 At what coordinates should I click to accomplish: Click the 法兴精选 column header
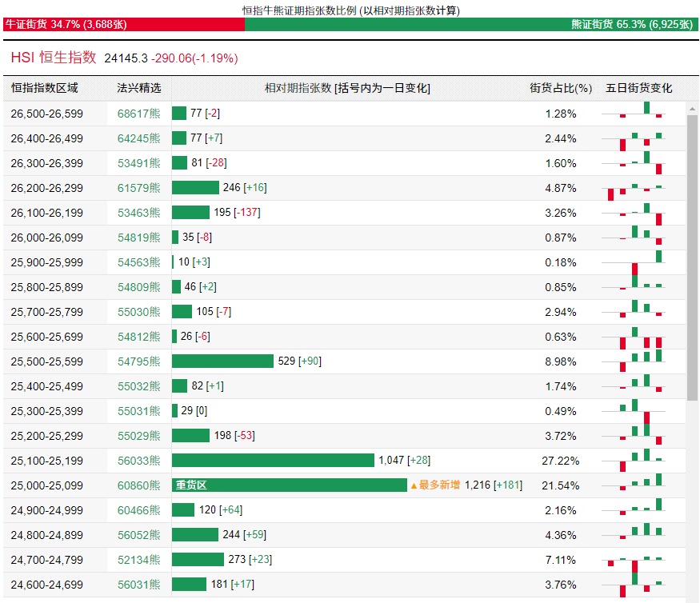coord(139,88)
